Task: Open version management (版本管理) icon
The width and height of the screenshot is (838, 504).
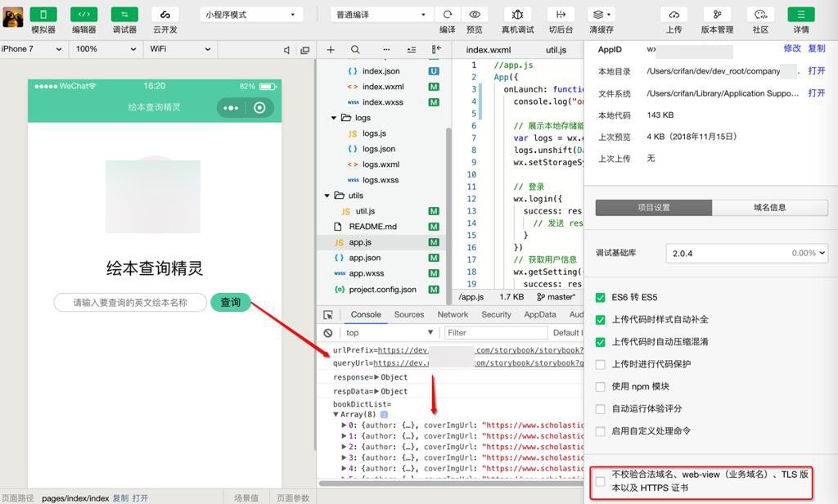Action: (x=717, y=15)
